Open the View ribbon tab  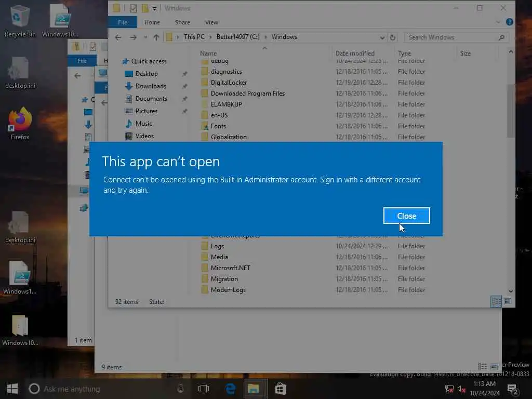tap(212, 22)
